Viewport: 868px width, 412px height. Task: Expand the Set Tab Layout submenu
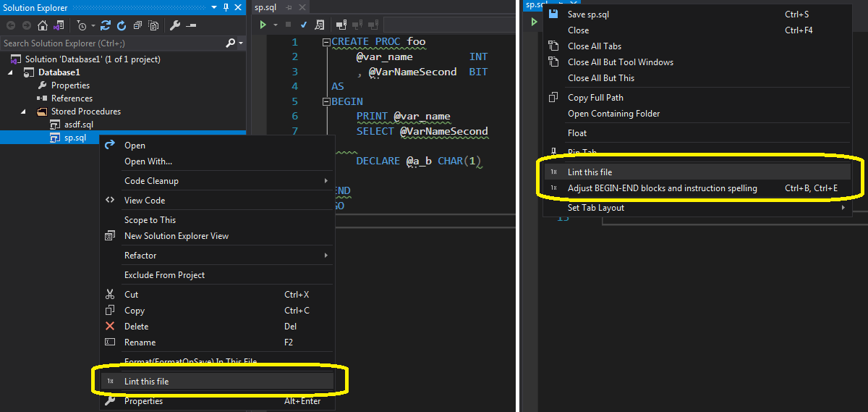[x=697, y=208]
